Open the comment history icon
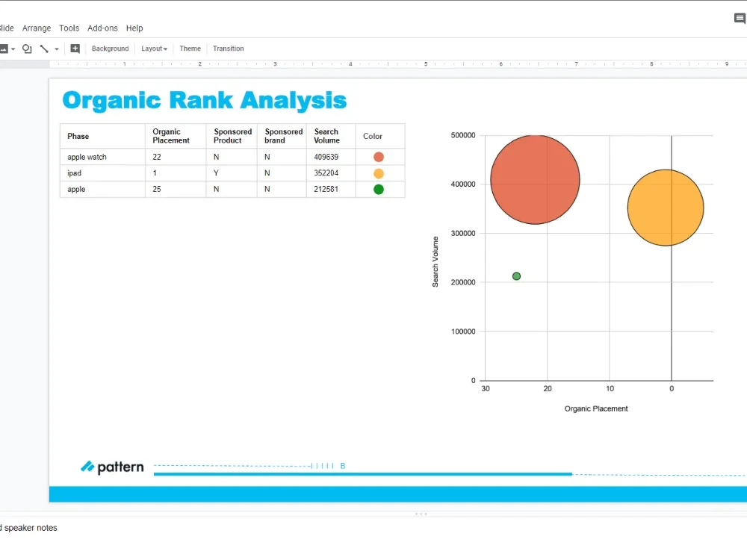This screenshot has height=560, width=747. tap(740, 19)
